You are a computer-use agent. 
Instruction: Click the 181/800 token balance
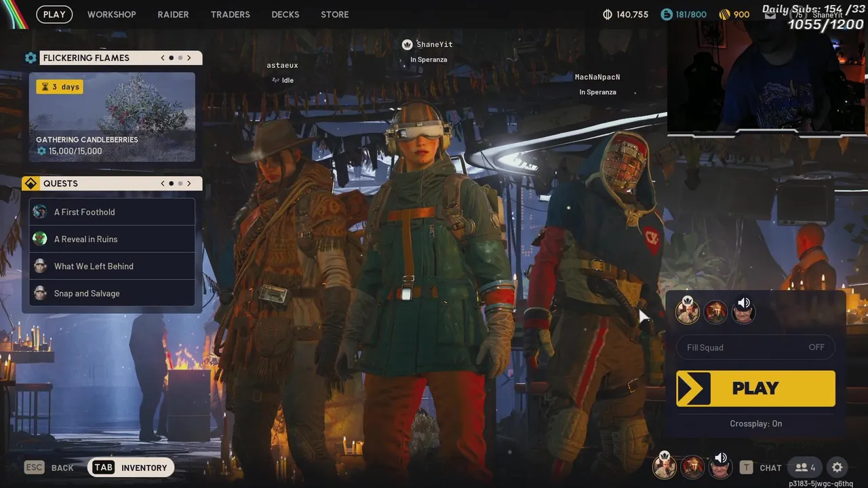coord(691,14)
